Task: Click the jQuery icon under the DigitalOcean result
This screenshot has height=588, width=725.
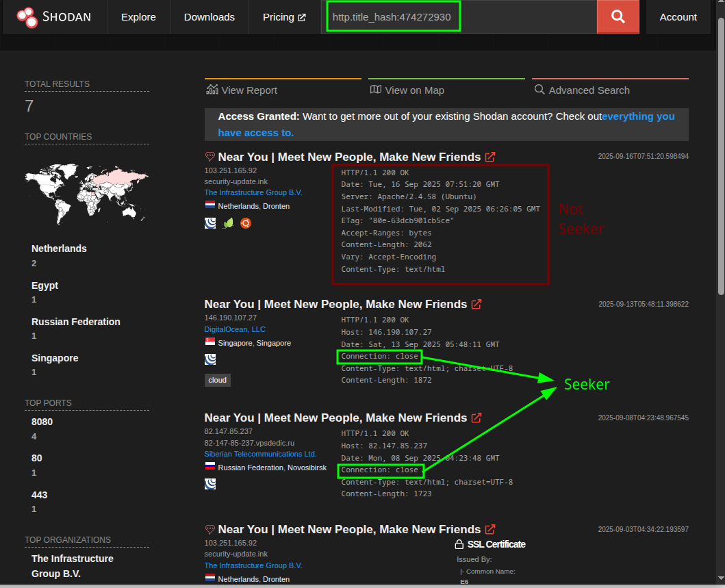Action: point(210,359)
